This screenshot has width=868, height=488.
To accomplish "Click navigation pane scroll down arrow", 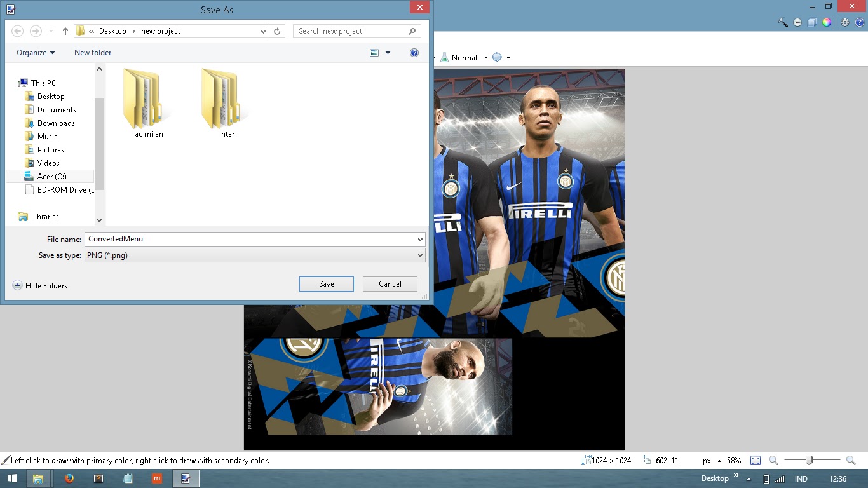I will coord(99,220).
